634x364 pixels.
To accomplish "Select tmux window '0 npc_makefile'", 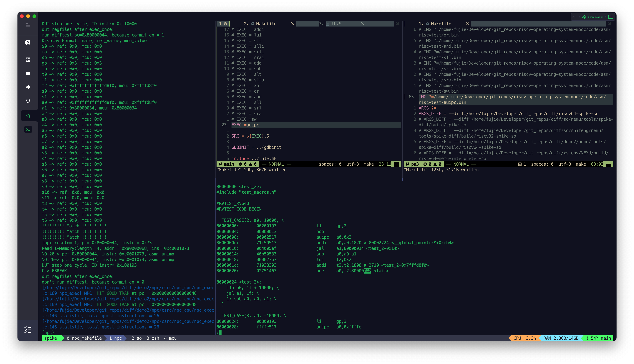I will click(84, 338).
